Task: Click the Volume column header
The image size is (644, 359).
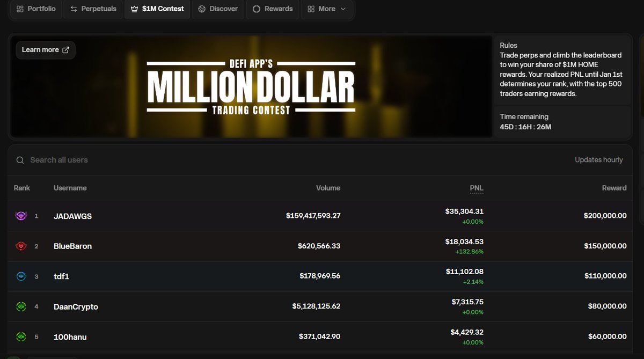Action: tap(328, 188)
